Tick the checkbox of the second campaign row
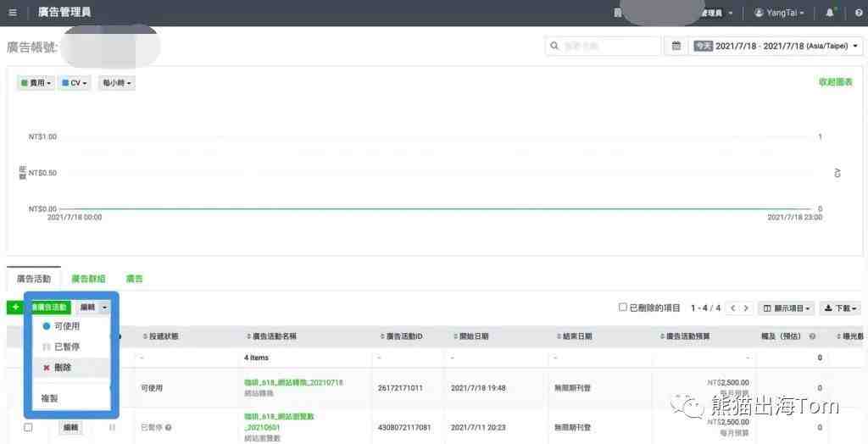The image size is (868, 444). point(28,427)
